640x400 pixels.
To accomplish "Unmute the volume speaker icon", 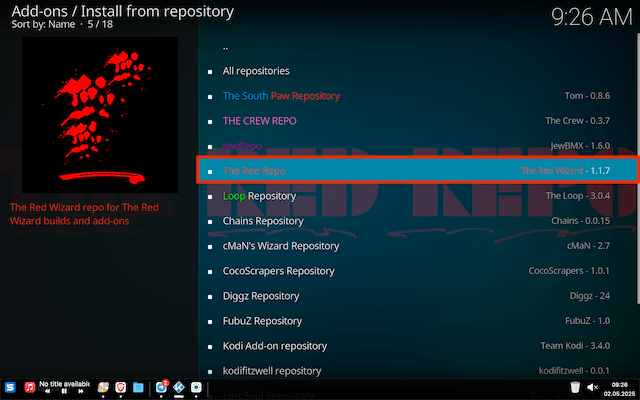I will (x=592, y=387).
